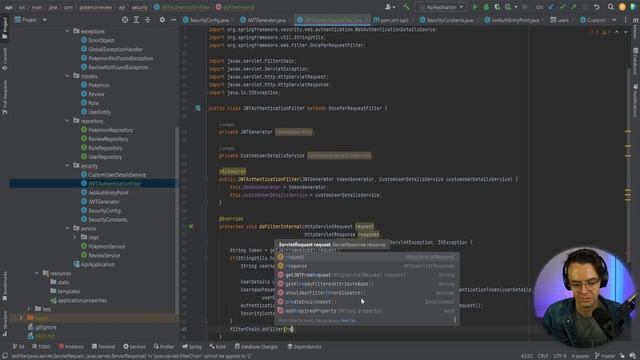This screenshot has width=640, height=360.
Task: Select response completion suggestion
Action: click(366, 266)
